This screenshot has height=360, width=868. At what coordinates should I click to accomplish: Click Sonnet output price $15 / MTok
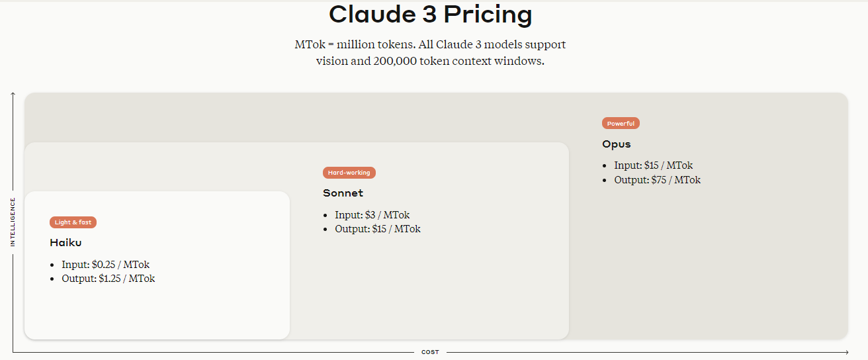[x=378, y=229]
